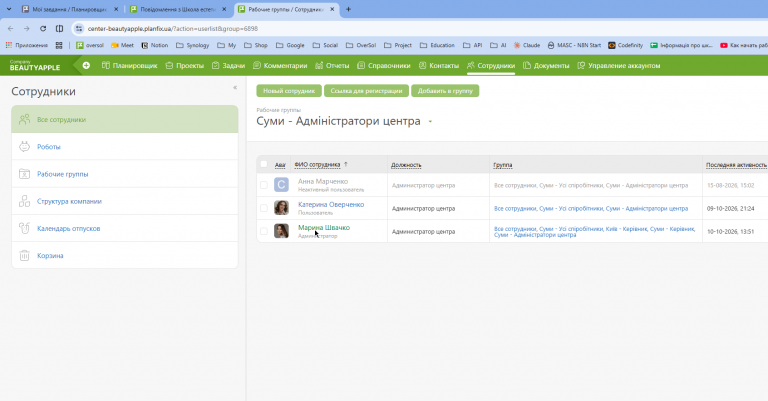Screen dimensions: 768x401
Task: Open the Google bookmarks folder
Action: 290,45
